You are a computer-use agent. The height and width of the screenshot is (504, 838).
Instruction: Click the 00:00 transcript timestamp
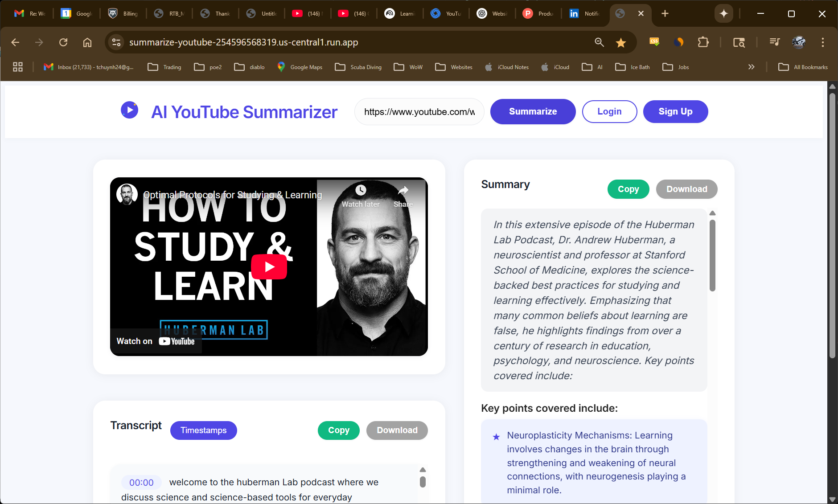click(x=141, y=482)
